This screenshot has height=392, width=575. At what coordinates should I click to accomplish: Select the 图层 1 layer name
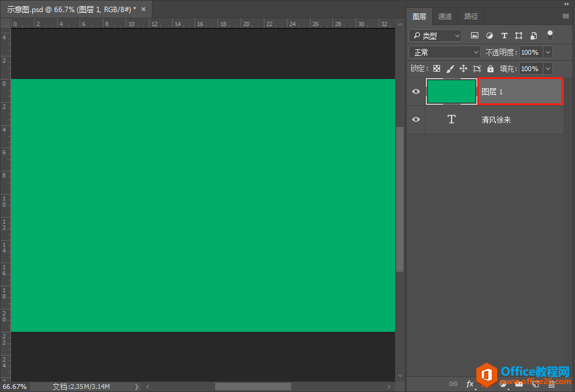point(492,92)
